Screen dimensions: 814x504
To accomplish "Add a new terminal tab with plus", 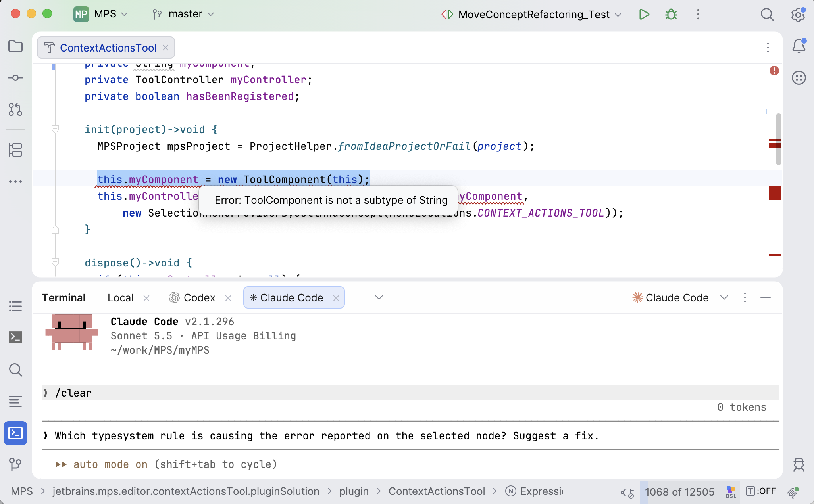I will click(358, 297).
